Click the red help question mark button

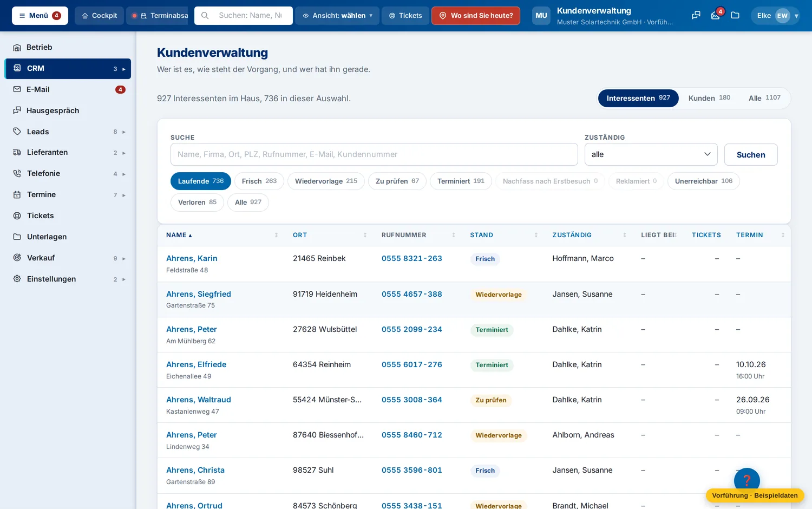tap(747, 480)
